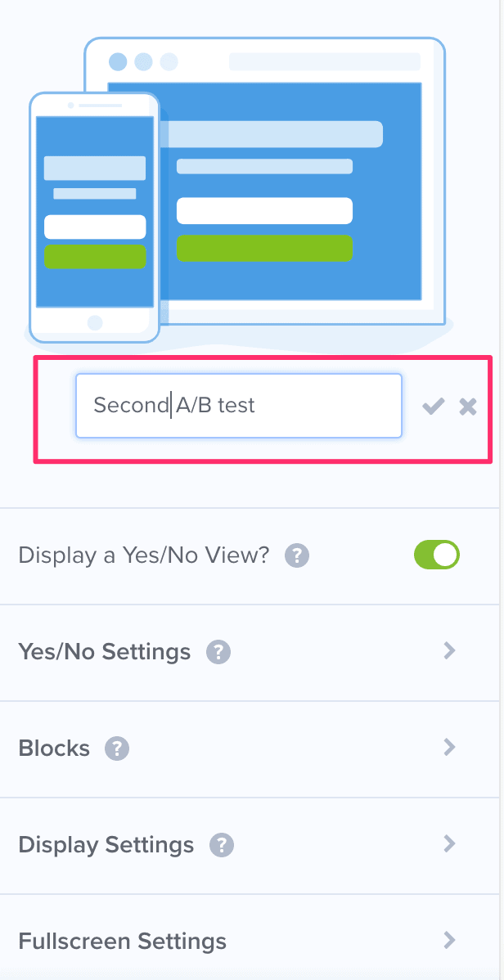The image size is (504, 980).
Task: Open help for Display a Yes/No View
Action: (x=296, y=556)
